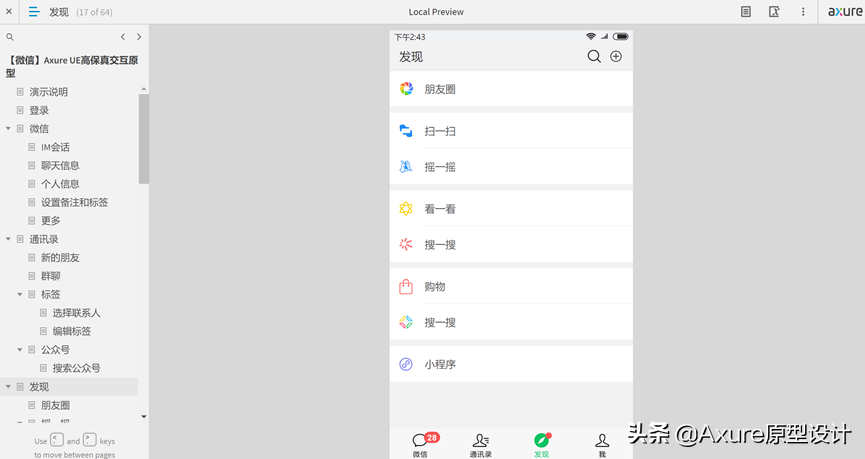Search pages with the magnifier icon in sidebar
This screenshot has height=459, width=865.
pyautogui.click(x=10, y=37)
